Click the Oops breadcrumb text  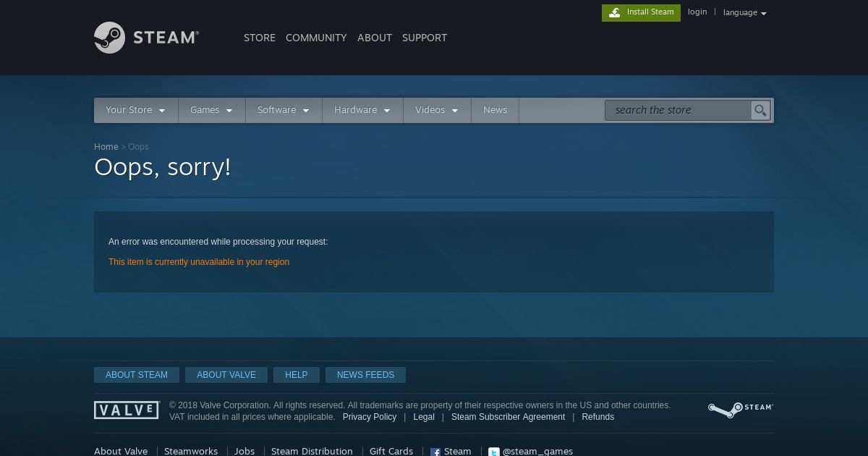(x=138, y=147)
